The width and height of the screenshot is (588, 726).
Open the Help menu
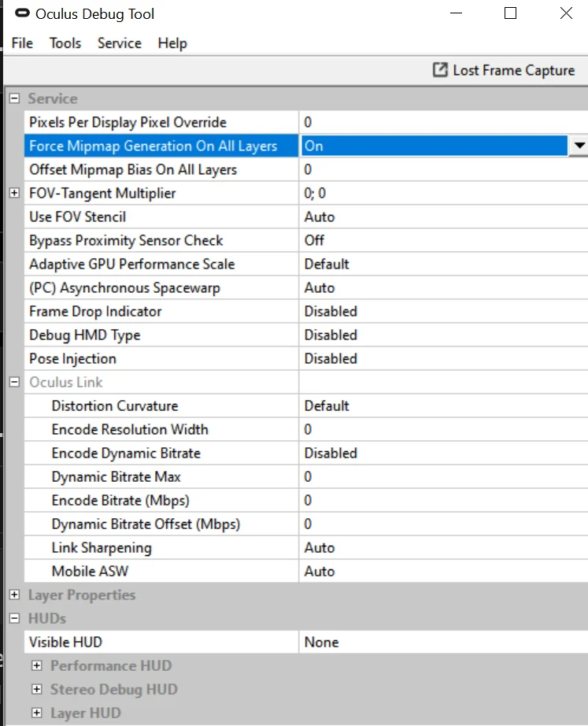coord(172,43)
